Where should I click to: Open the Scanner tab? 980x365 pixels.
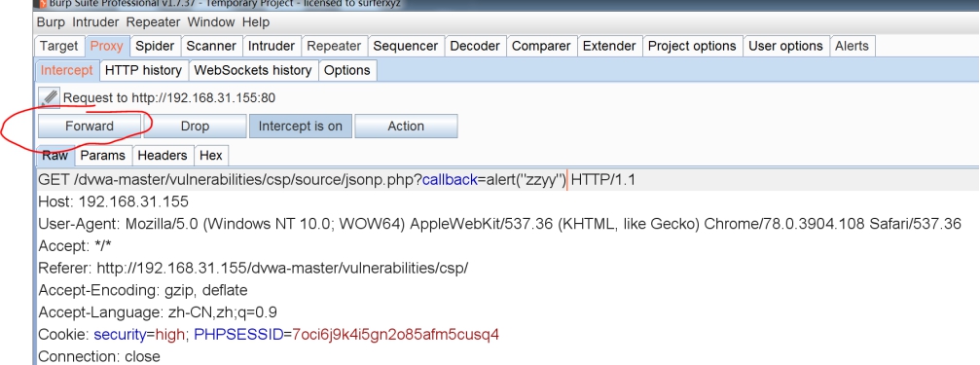coord(211,47)
